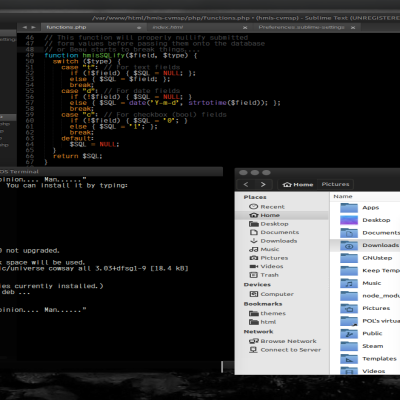Open Computer under Devices
Image resolution: width=400 pixels, height=400 pixels.
[x=272, y=294]
